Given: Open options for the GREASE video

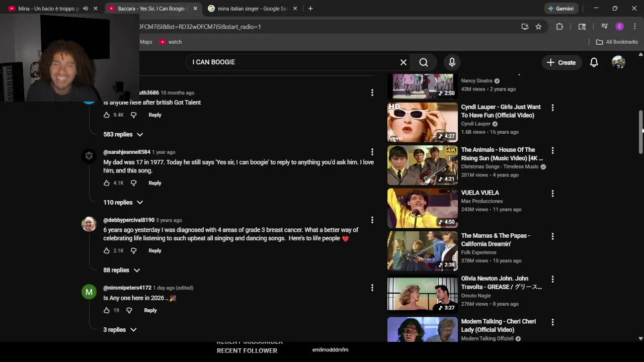Looking at the screenshot, I should click(x=552, y=279).
